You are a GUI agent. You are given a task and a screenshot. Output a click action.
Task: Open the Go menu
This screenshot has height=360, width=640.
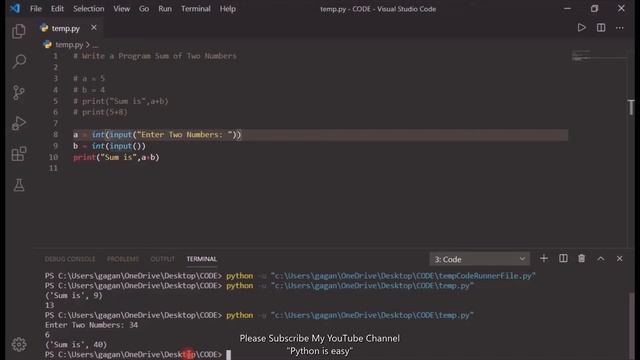(x=144, y=9)
